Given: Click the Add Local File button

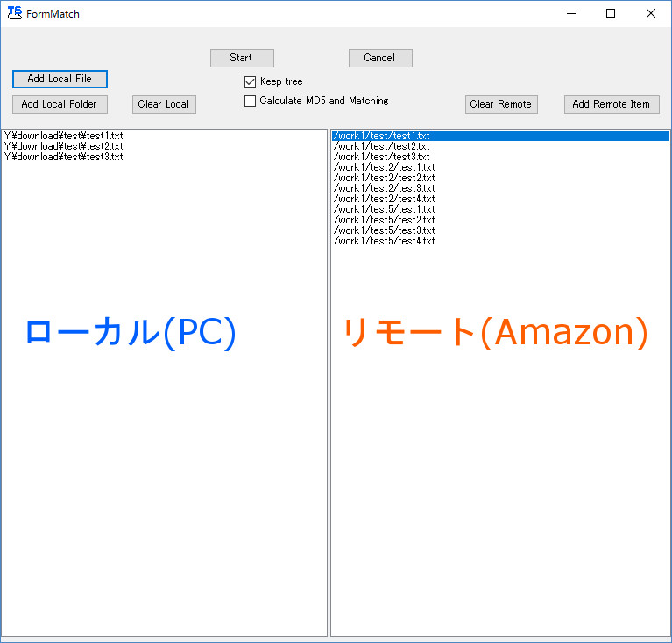Looking at the screenshot, I should pos(60,79).
